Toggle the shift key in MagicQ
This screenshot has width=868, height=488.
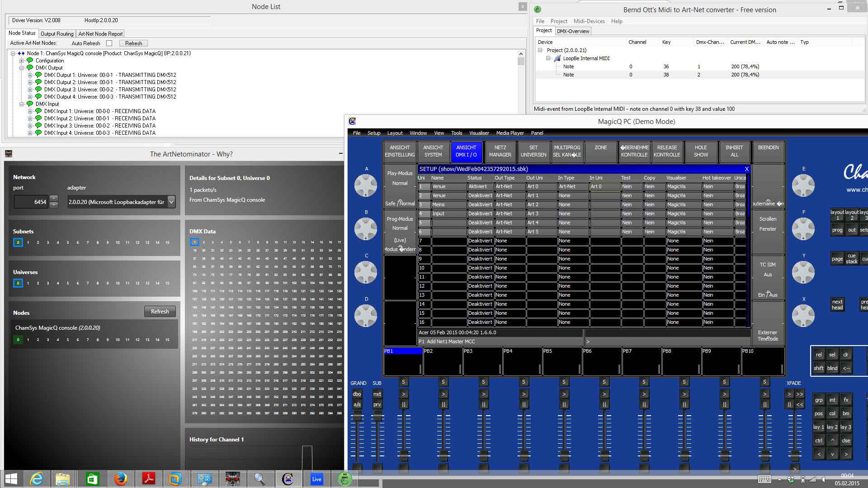tap(819, 368)
